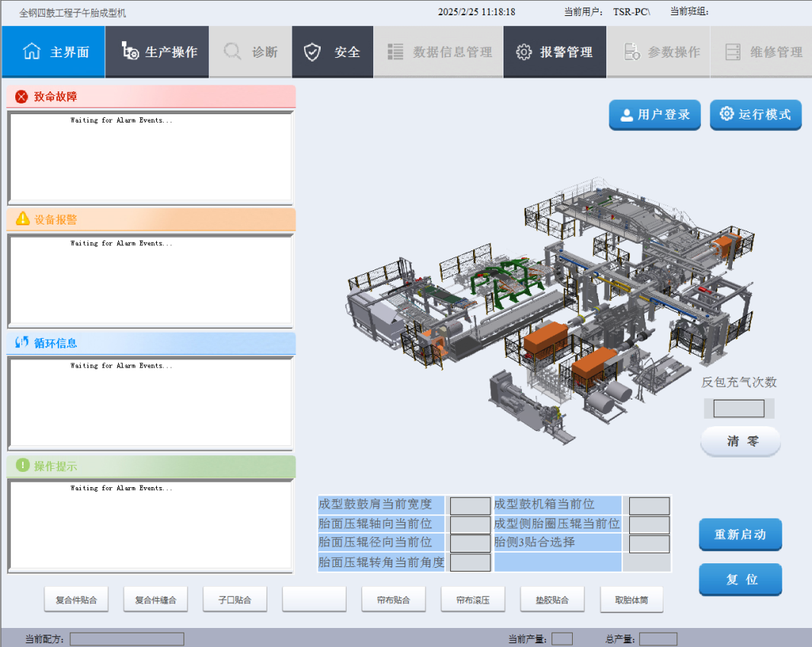Screen dimensions: 812x647
Task: Click the gear icon beside 报警管理
Action: 524,52
